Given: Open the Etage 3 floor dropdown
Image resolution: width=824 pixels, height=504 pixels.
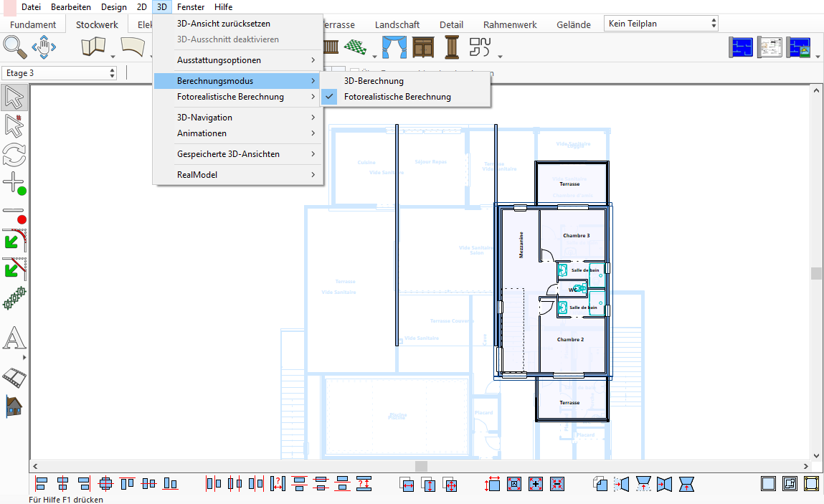Looking at the screenshot, I should (60, 73).
